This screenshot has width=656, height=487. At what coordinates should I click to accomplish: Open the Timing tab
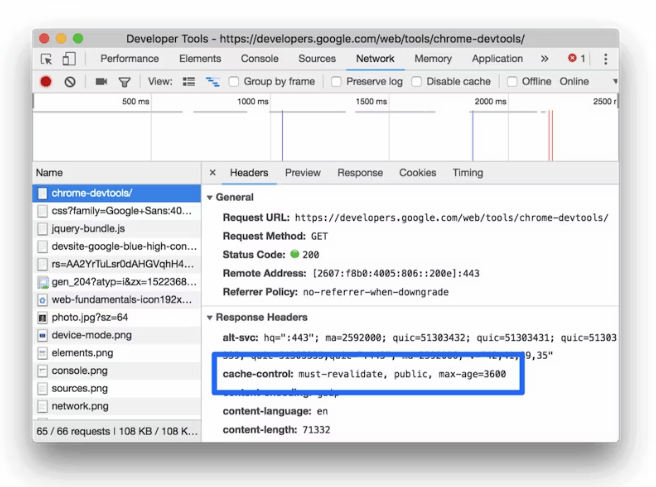[x=468, y=173]
